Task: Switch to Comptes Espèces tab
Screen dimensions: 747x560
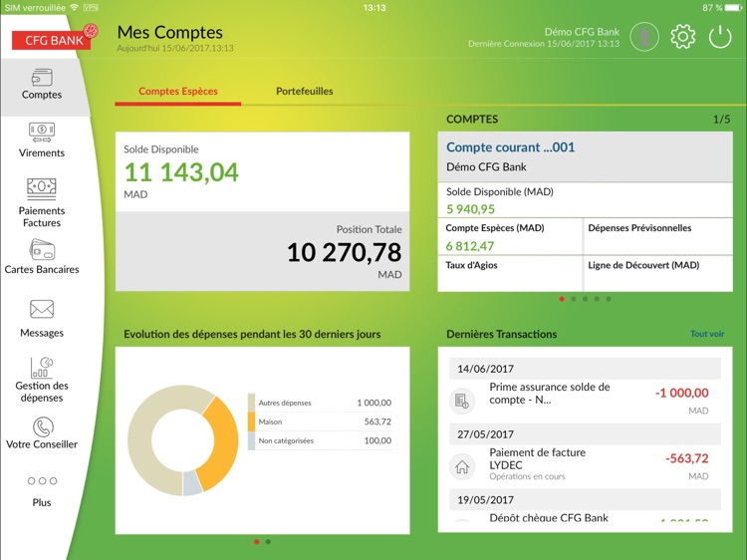Action: (x=178, y=91)
